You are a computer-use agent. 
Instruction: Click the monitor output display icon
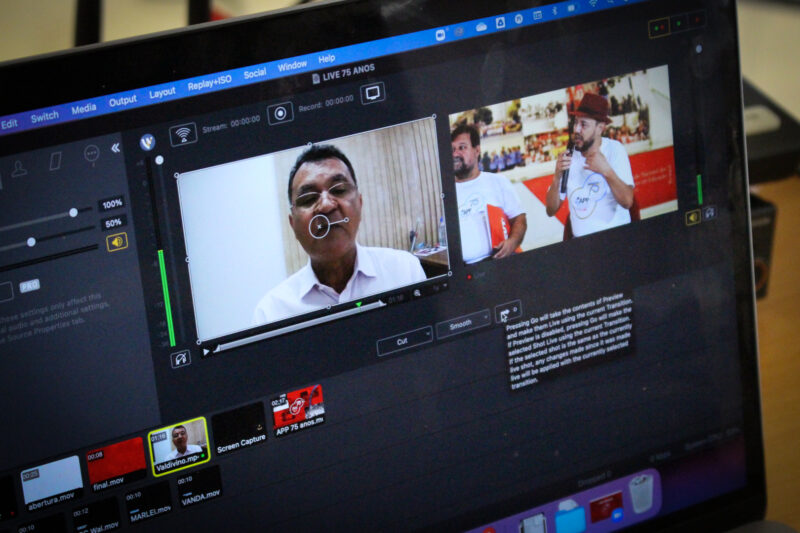click(x=372, y=93)
